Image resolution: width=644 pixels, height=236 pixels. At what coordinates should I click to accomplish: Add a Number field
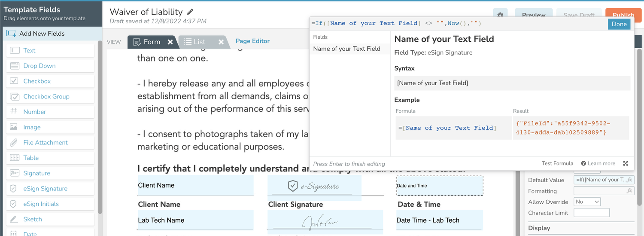50,112
